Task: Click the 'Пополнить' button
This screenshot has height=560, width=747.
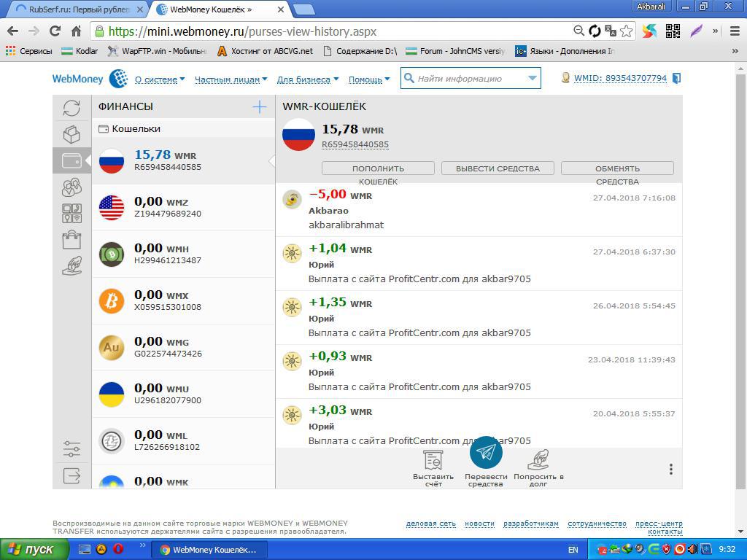Action: (378, 168)
